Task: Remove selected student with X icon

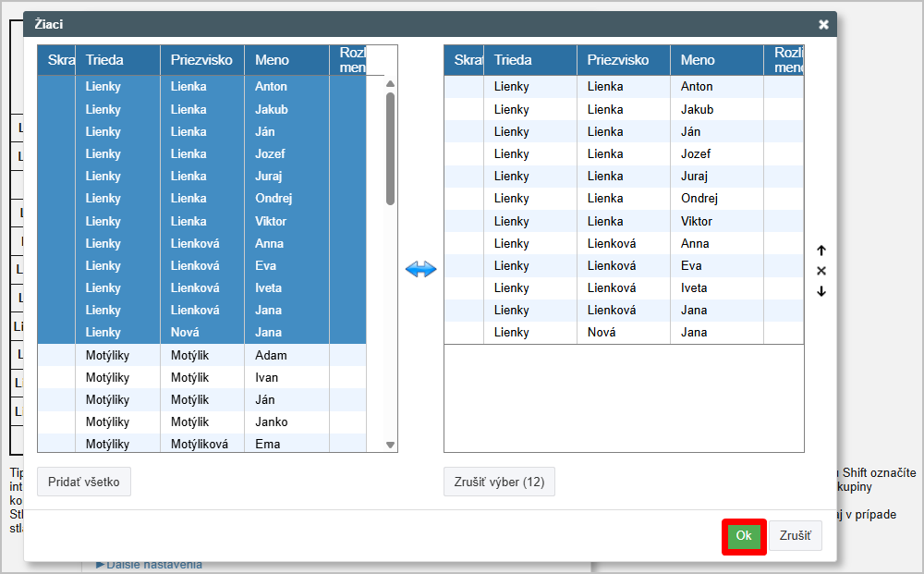Action: tap(821, 271)
